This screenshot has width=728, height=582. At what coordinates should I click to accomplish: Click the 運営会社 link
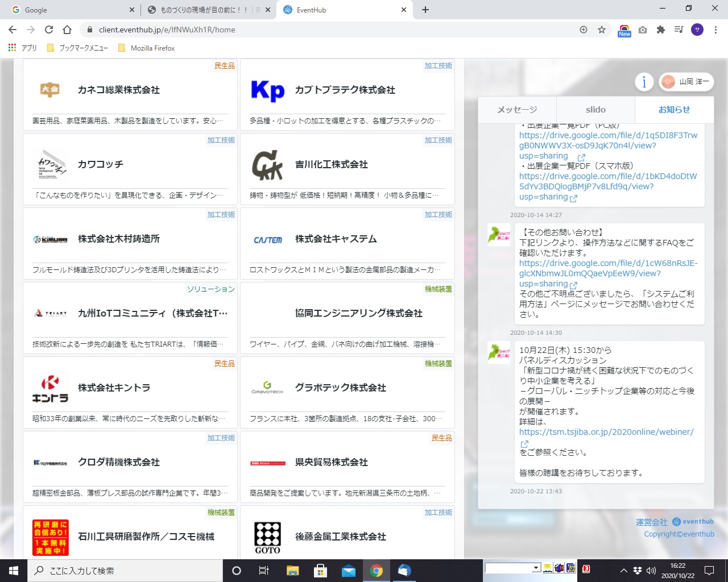coord(651,522)
